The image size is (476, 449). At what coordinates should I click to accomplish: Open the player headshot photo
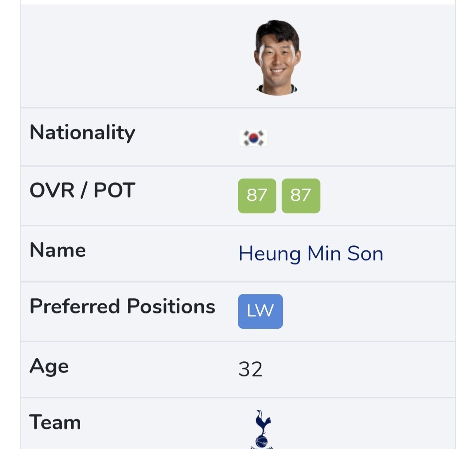(x=277, y=57)
